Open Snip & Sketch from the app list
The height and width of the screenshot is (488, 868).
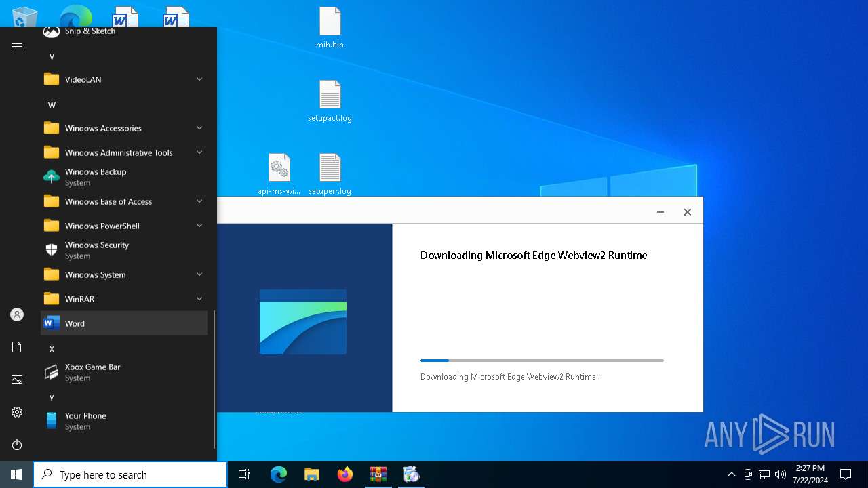(x=124, y=32)
